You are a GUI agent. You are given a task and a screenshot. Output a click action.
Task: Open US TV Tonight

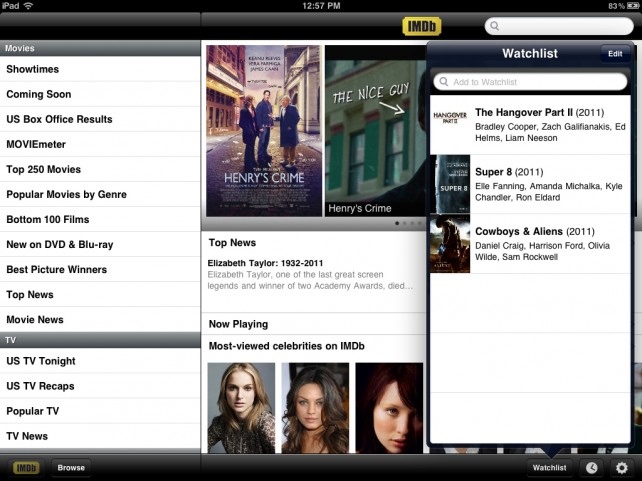point(100,361)
